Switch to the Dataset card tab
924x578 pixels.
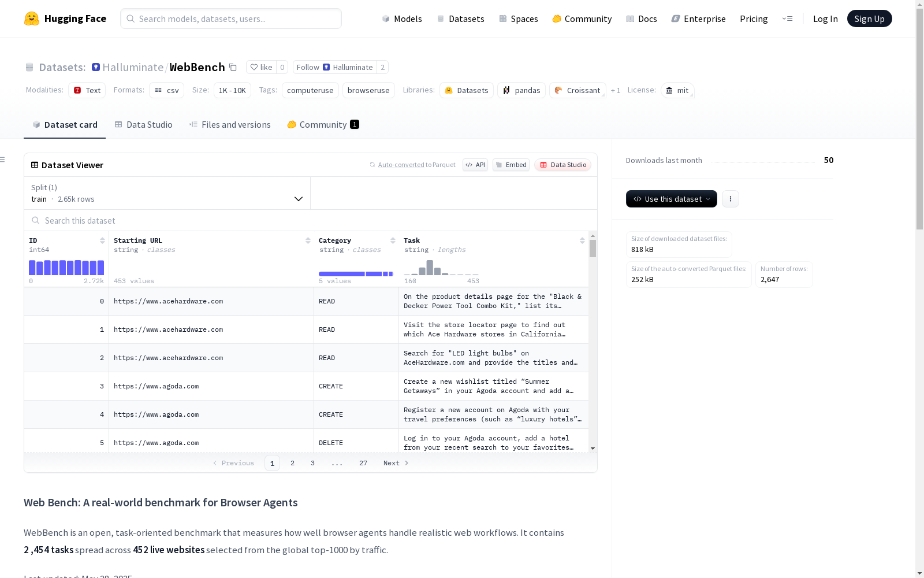click(65, 125)
